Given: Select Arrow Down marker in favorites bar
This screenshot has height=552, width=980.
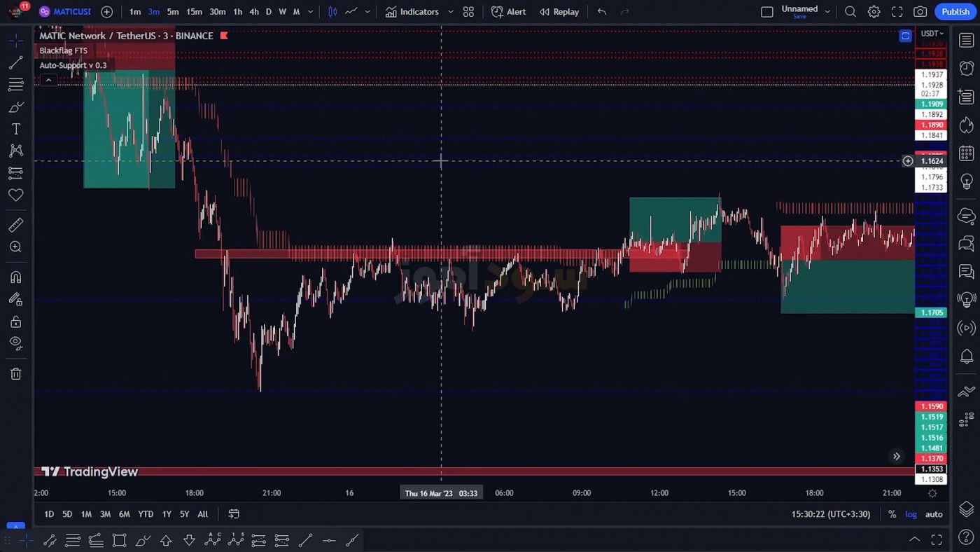Looking at the screenshot, I should [189, 540].
